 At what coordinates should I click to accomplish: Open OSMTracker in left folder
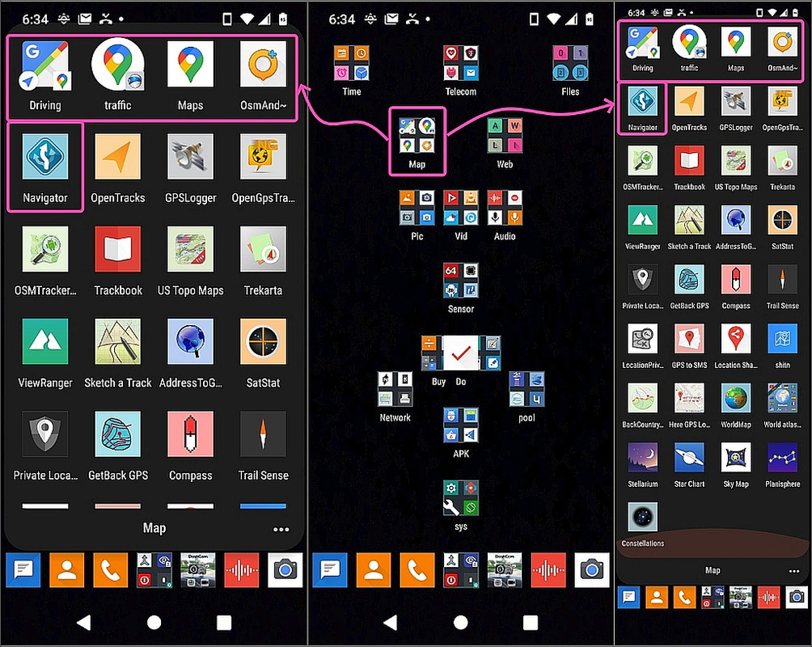pos(45,249)
